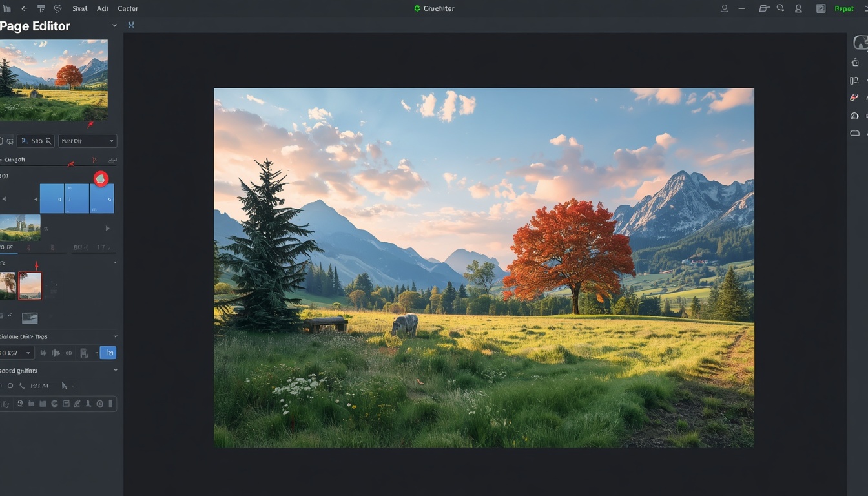868x496 pixels.
Task: Click the play arrow beside the small thumbnail
Action: point(107,228)
